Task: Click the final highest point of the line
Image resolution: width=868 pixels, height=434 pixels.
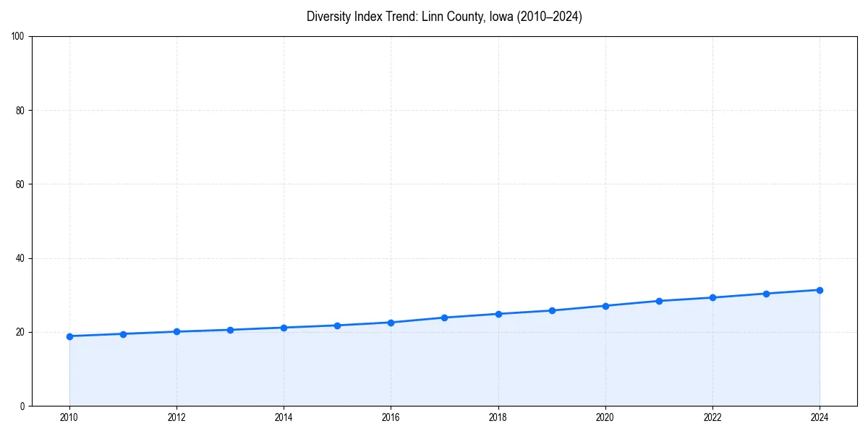Action: tap(820, 289)
